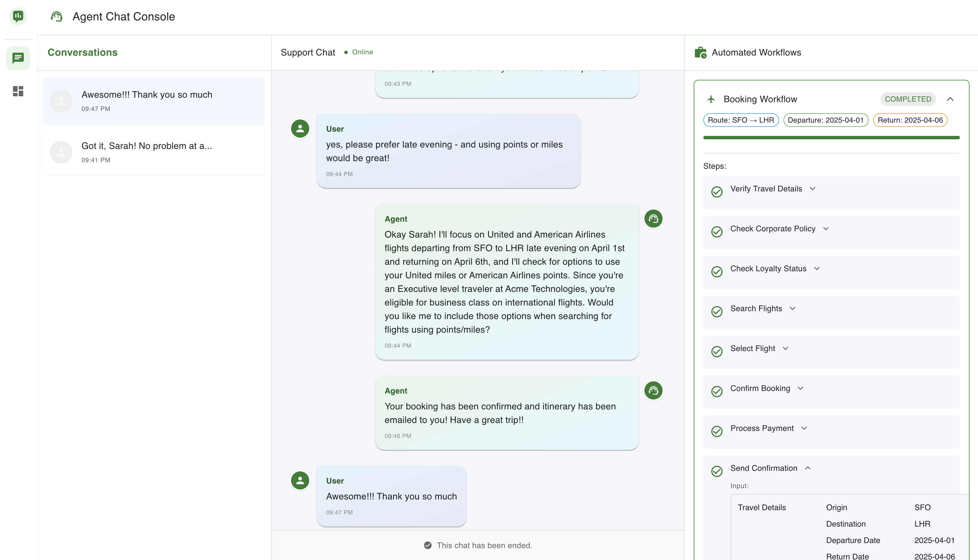Click the Departure: 2025-04-01 chip
This screenshot has height=560, width=978.
point(826,120)
